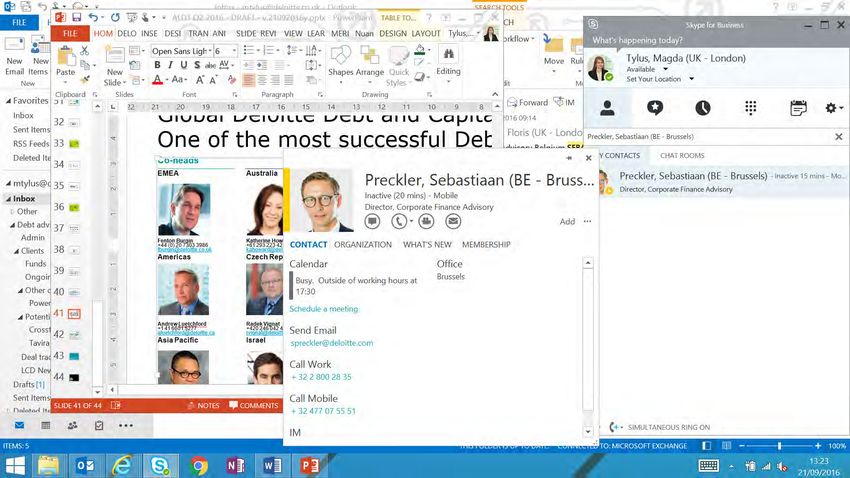This screenshot has height=478, width=850.
Task: Click Shapes in PowerPoint Drawing group
Action: click(340, 63)
